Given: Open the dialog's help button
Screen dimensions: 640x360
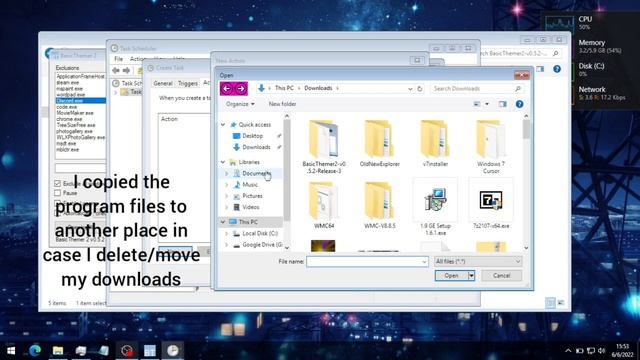Looking at the screenshot, I should (x=519, y=104).
